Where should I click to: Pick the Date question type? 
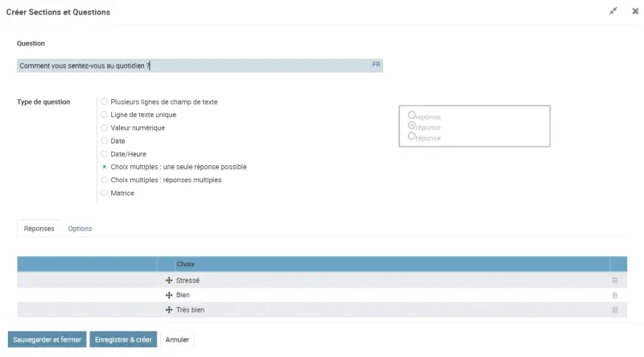pos(105,141)
